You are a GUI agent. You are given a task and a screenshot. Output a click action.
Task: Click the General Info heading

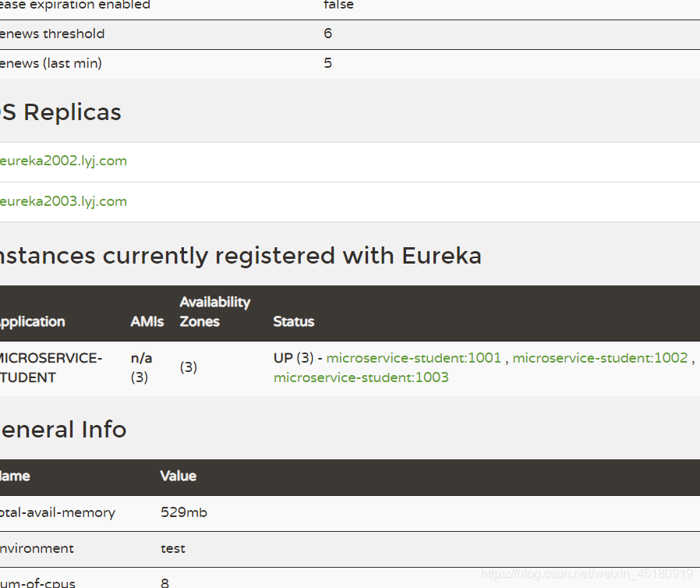pyautogui.click(x=63, y=430)
